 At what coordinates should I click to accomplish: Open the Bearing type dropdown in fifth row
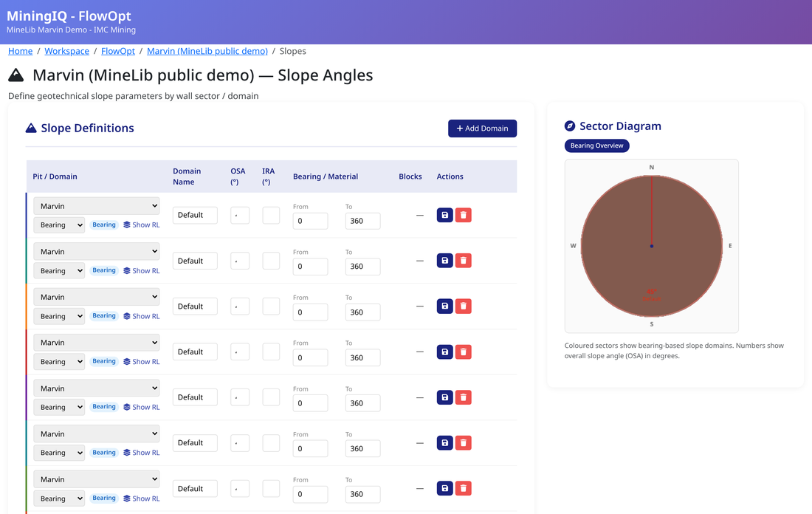pyautogui.click(x=59, y=407)
